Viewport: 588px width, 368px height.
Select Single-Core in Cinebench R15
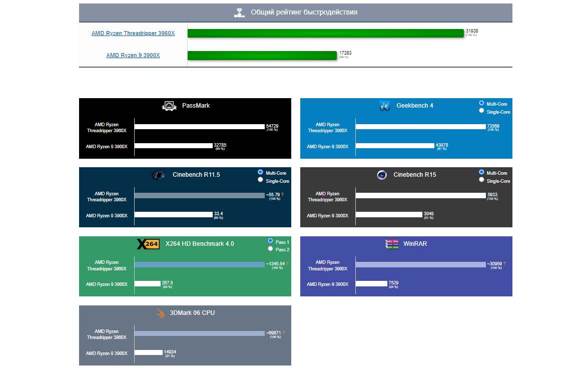point(481,180)
